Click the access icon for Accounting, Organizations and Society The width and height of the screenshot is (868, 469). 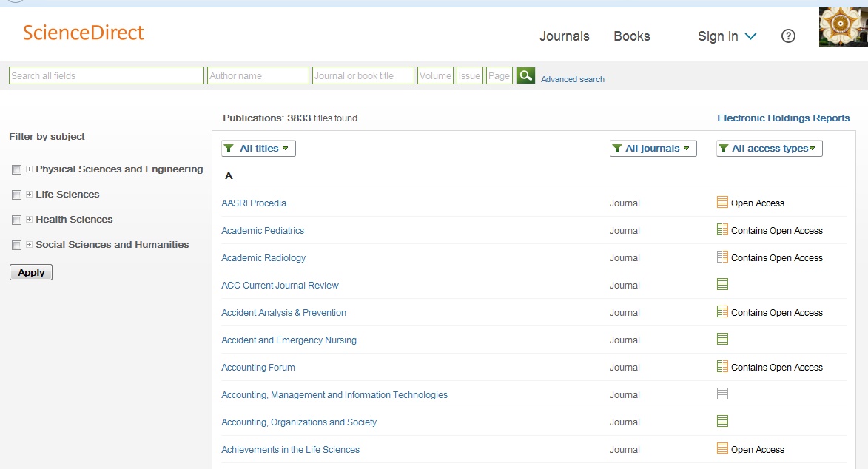[722, 422]
